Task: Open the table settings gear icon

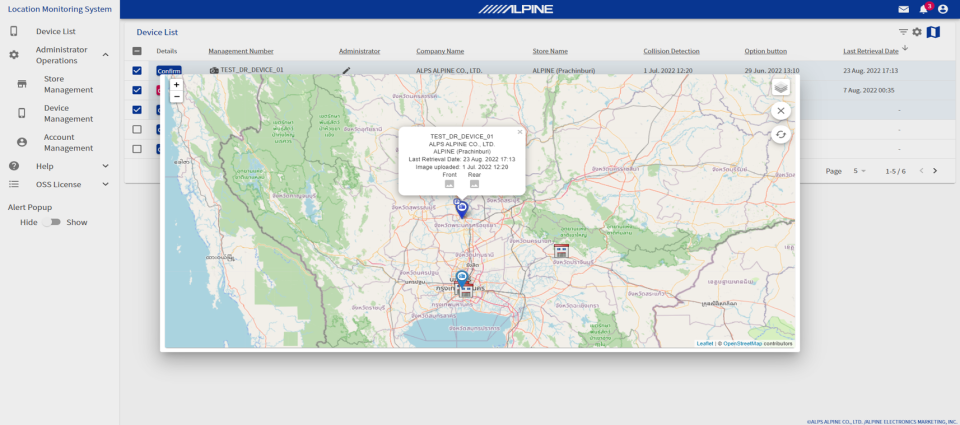Action: point(917,32)
